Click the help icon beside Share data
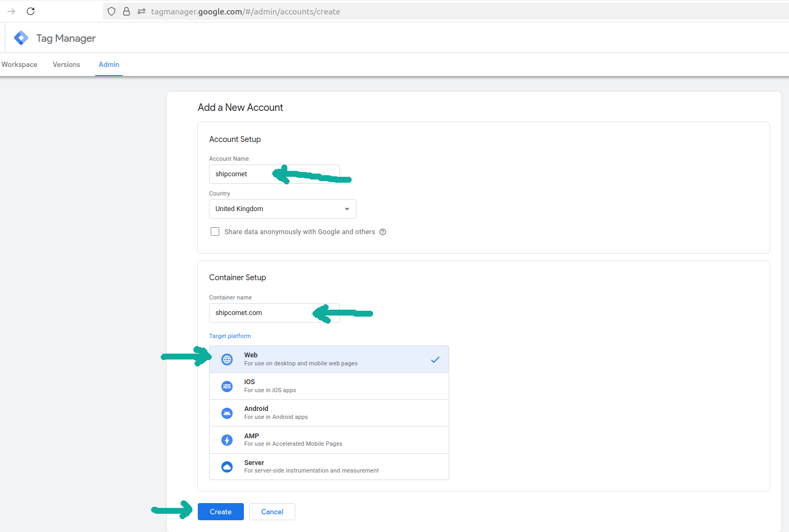The width and height of the screenshot is (789, 532). coord(383,232)
